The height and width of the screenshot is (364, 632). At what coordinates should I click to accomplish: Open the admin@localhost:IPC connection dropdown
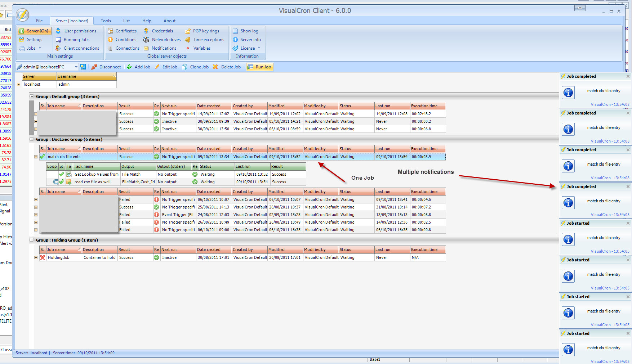[x=76, y=67]
